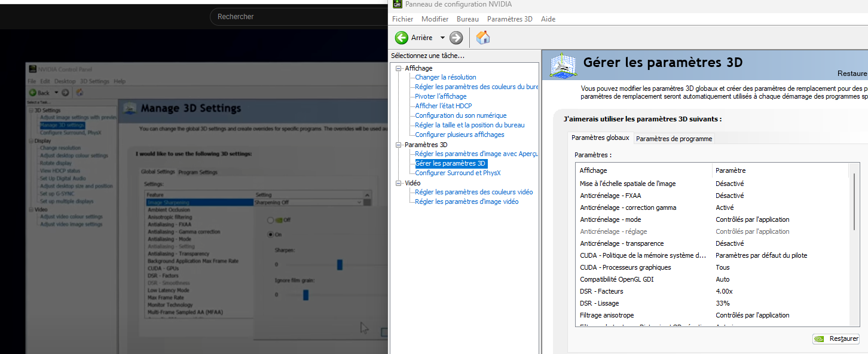Viewport: 868px width, 354px height.
Task: Open the Paramètres 3D menu in menu bar
Action: [x=509, y=19]
